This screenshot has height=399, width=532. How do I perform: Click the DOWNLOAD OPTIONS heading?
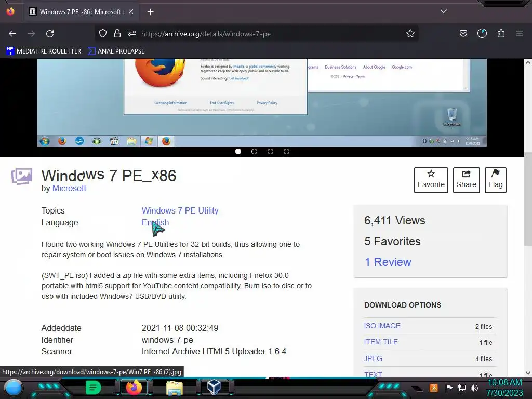tap(403, 305)
